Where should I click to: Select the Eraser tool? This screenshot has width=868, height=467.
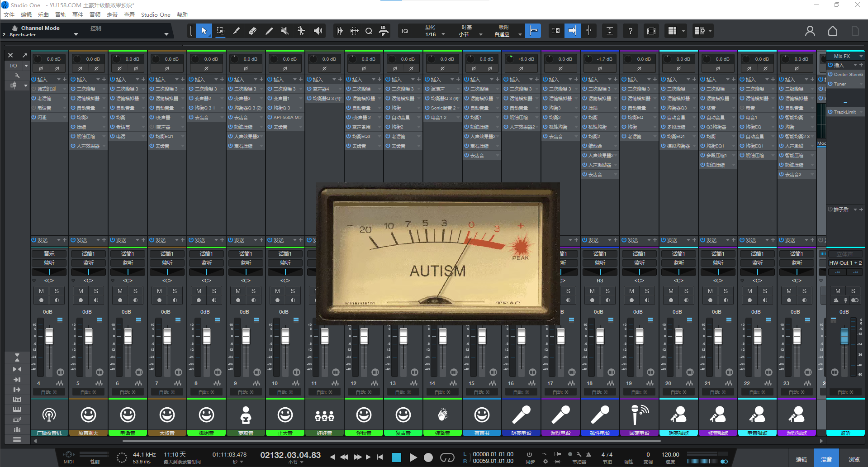[x=253, y=31]
